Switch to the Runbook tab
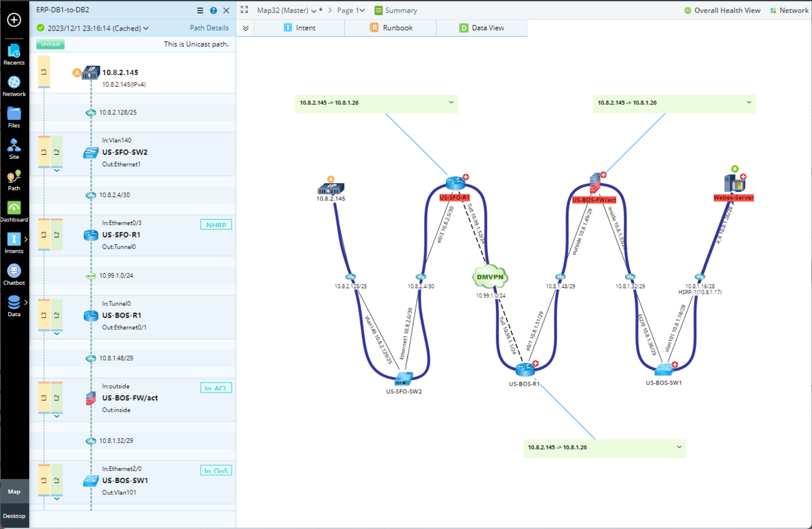This screenshot has height=529, width=812. pos(391,28)
